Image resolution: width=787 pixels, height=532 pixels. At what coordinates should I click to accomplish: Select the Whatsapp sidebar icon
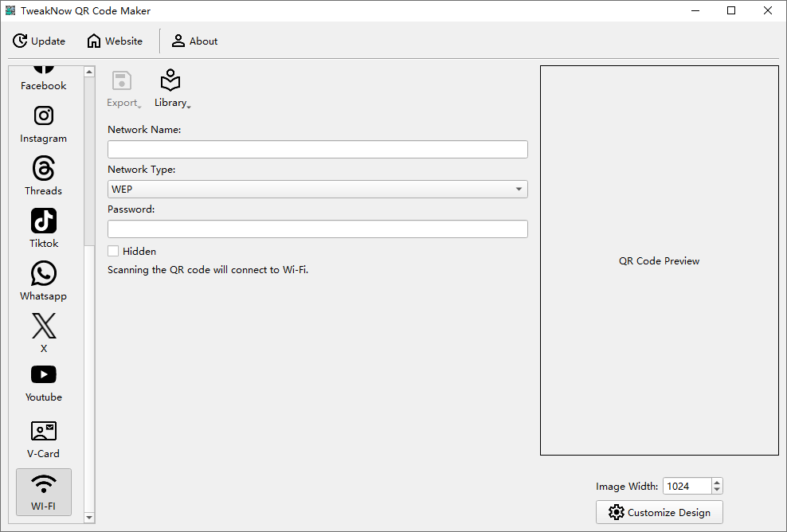click(x=44, y=281)
